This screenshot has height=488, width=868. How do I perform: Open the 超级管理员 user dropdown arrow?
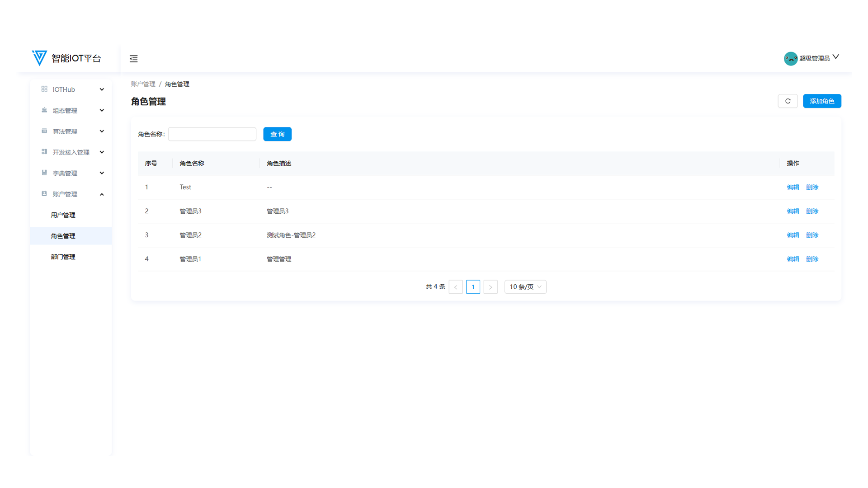pos(836,57)
